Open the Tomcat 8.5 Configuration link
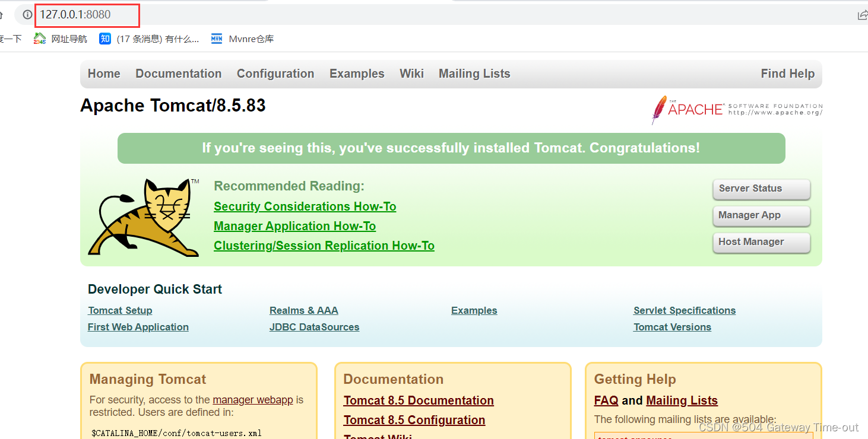The width and height of the screenshot is (868, 439). [x=414, y=420]
